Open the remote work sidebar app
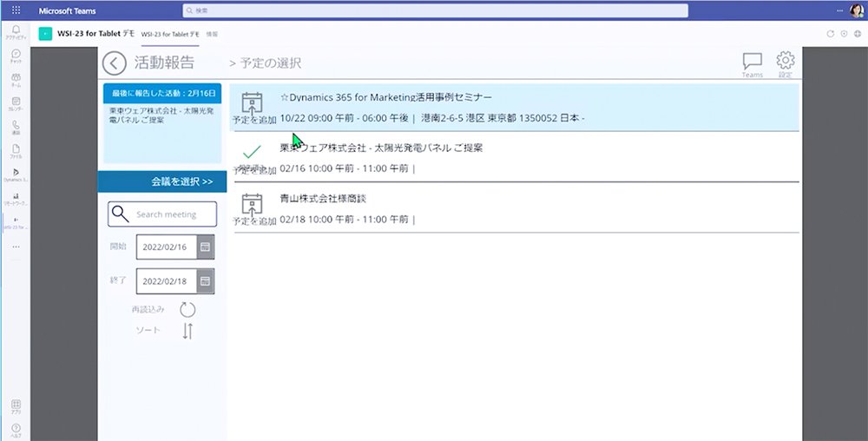 click(16, 199)
